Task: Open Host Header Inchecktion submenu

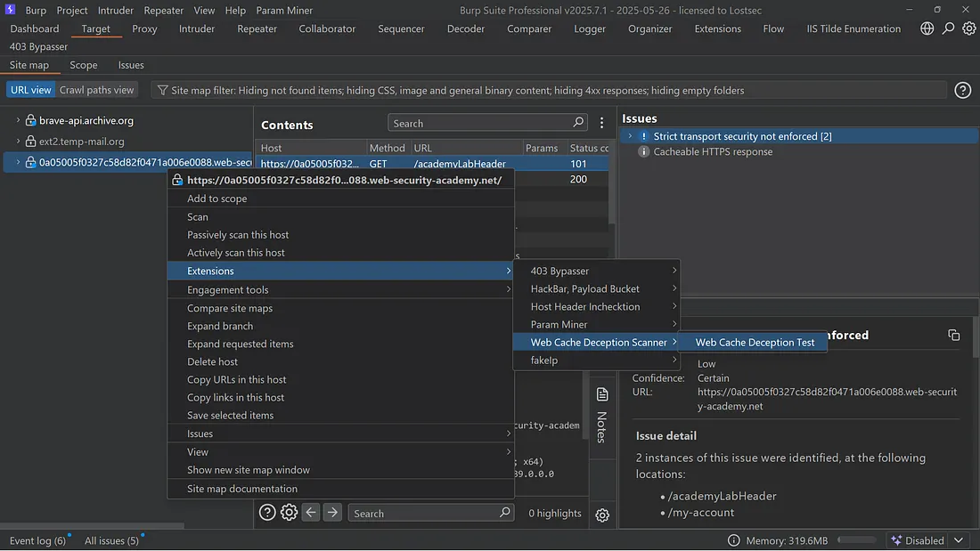Action: [x=597, y=307]
